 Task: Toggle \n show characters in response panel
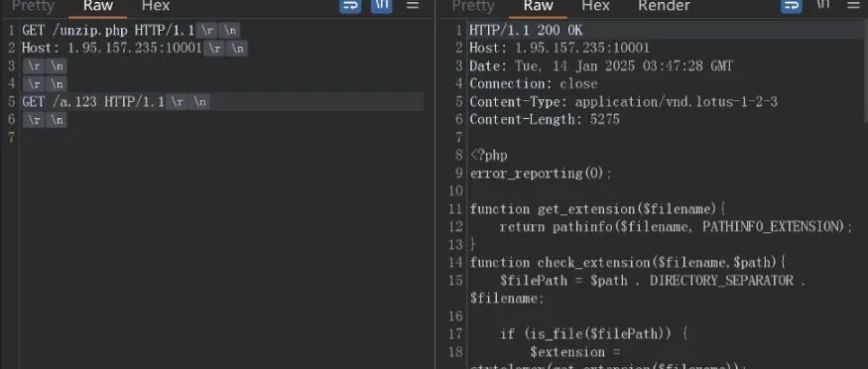click(823, 5)
